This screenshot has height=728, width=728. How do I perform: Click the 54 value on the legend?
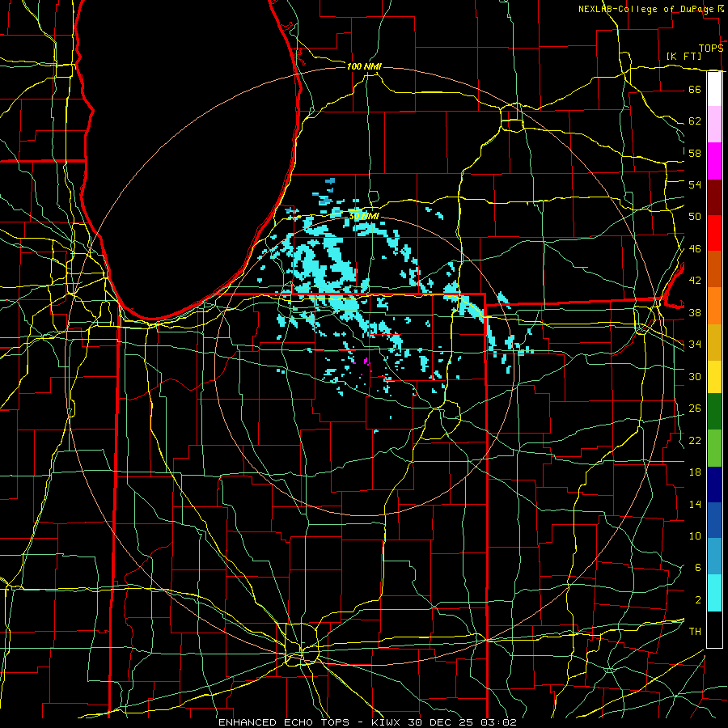coord(695,184)
